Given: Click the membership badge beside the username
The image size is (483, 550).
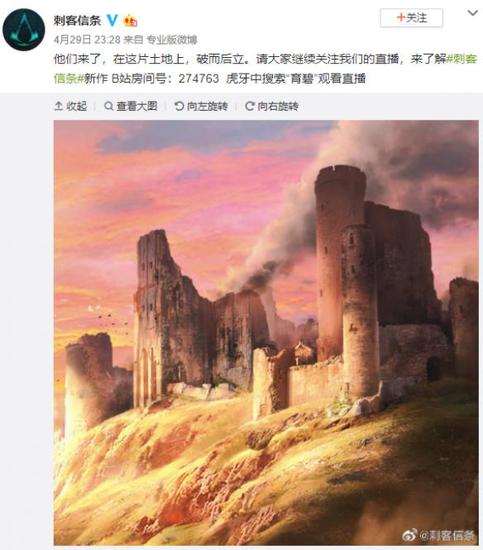Looking at the screenshot, I should pos(130,21).
